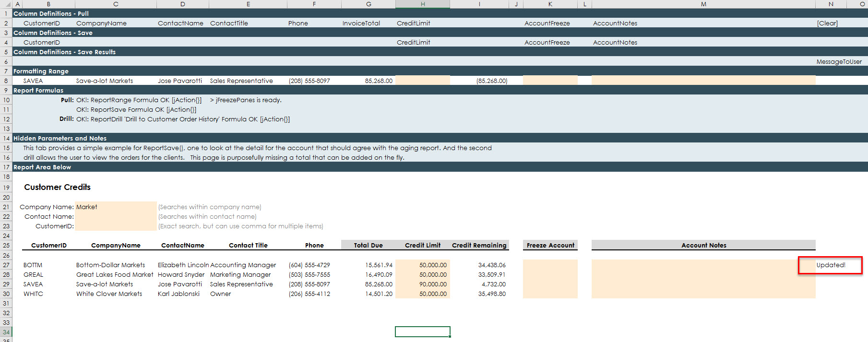The width and height of the screenshot is (868, 342).
Task: Click the "Drill:" label cell
Action: 67,119
